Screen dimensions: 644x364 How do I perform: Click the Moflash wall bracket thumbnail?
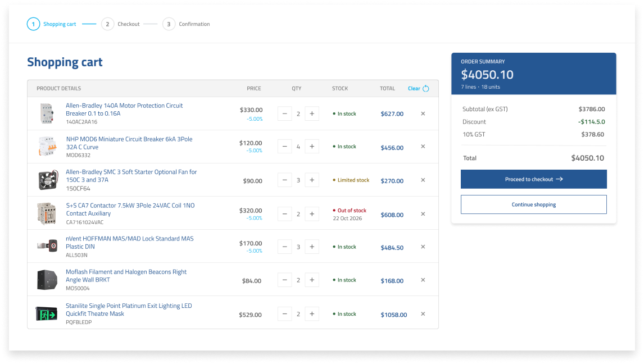(x=47, y=280)
